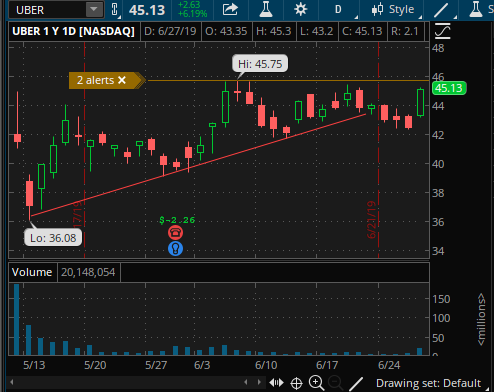Click the 150 volume axis label
This screenshot has width=494, height=392.
click(x=441, y=299)
